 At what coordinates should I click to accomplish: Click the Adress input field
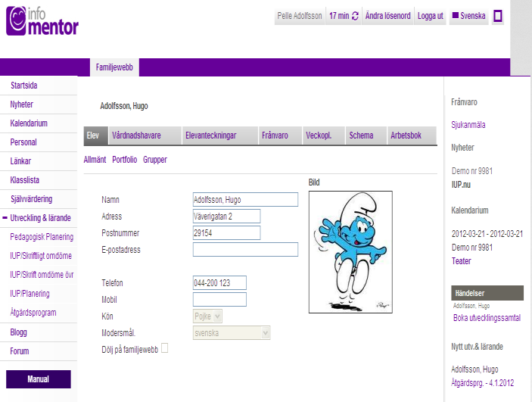click(x=226, y=217)
